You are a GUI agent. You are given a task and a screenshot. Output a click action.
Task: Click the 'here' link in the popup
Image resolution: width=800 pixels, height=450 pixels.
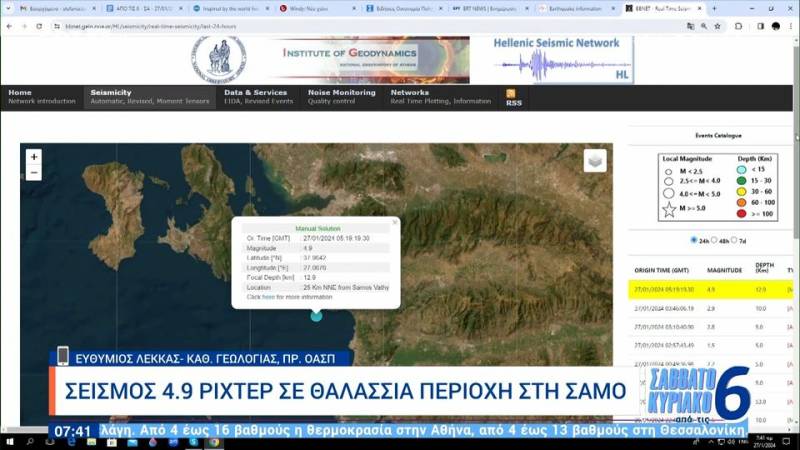pos(268,297)
